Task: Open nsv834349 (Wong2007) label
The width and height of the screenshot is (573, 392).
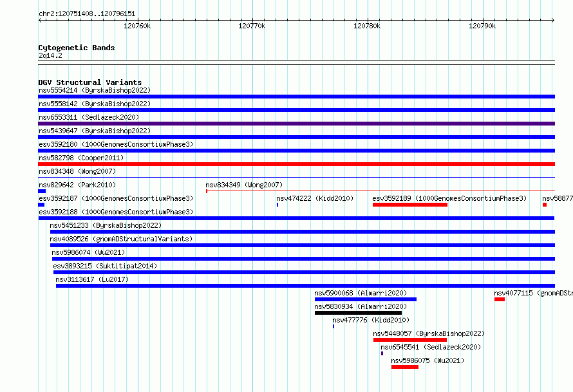Action: (244, 185)
